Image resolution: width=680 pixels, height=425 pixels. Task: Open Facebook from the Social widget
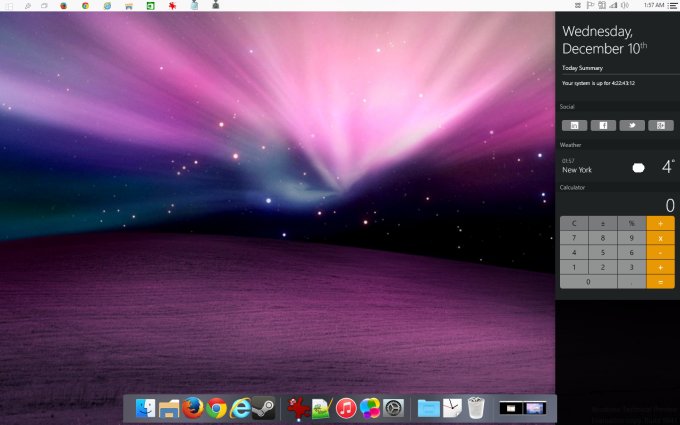(603, 125)
